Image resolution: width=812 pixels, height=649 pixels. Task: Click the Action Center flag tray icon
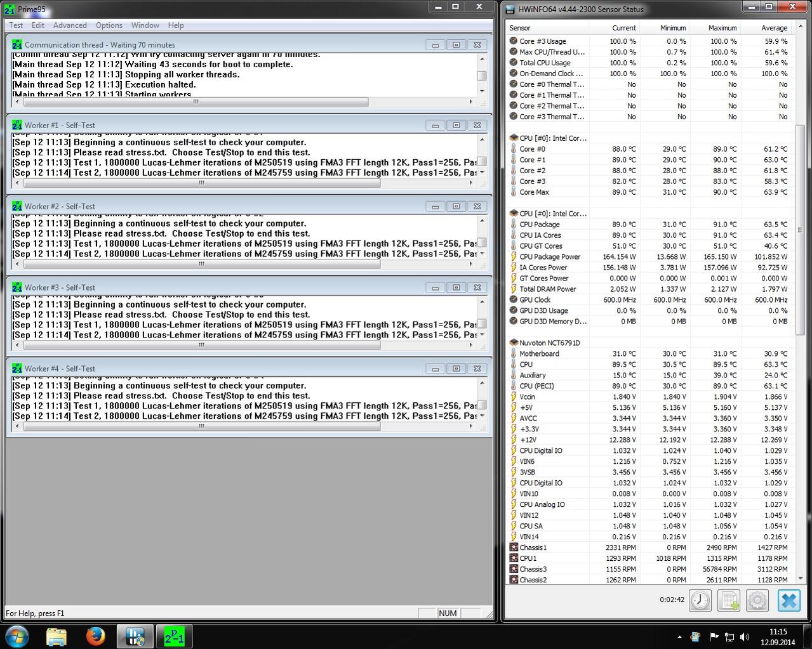click(x=713, y=637)
